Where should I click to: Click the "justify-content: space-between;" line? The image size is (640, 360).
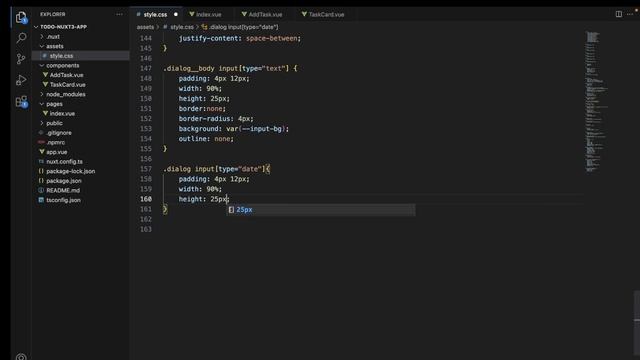[x=240, y=38]
